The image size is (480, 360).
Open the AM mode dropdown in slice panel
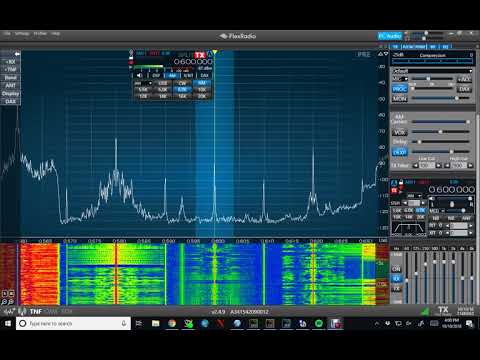point(413,196)
